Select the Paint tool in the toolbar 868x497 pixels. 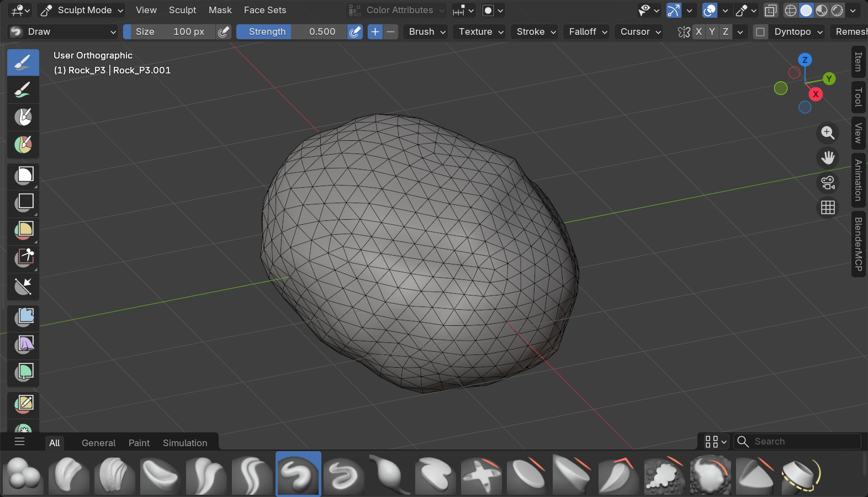(23, 90)
